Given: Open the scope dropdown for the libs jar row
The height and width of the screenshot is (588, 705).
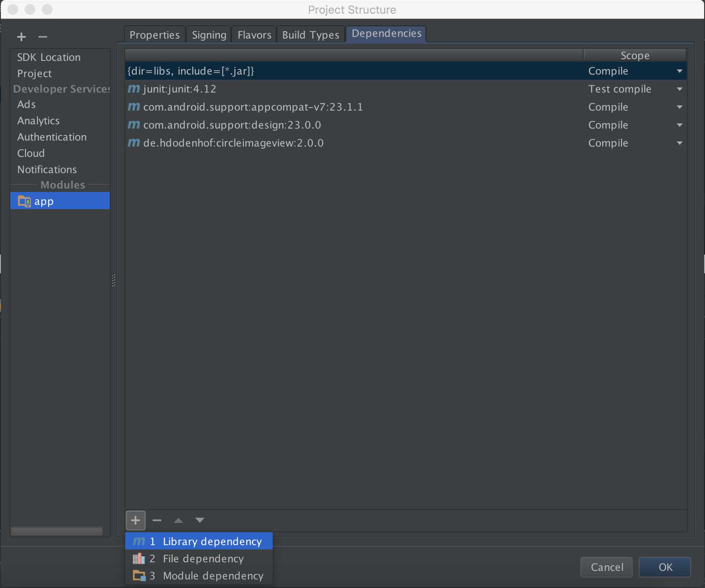Looking at the screenshot, I should (x=680, y=71).
